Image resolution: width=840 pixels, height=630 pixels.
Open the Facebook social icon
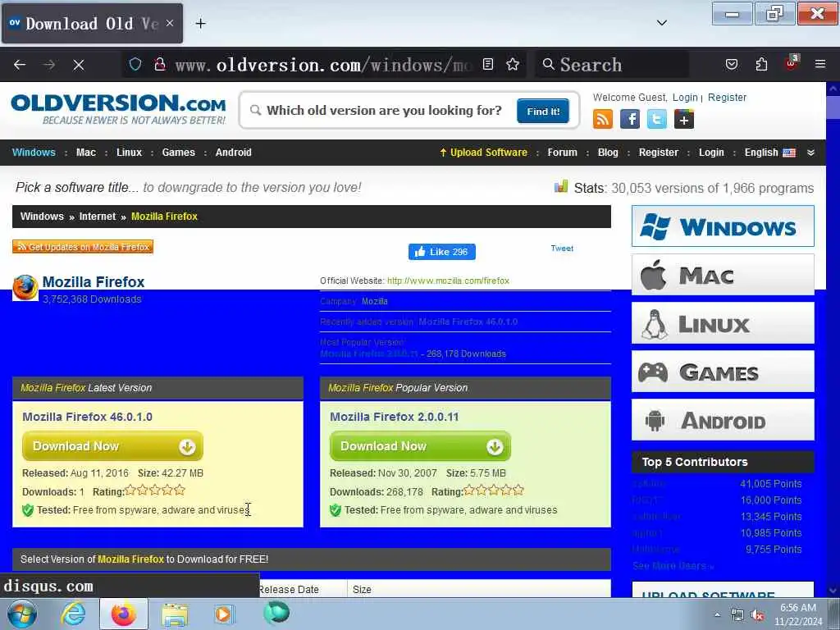(x=630, y=119)
